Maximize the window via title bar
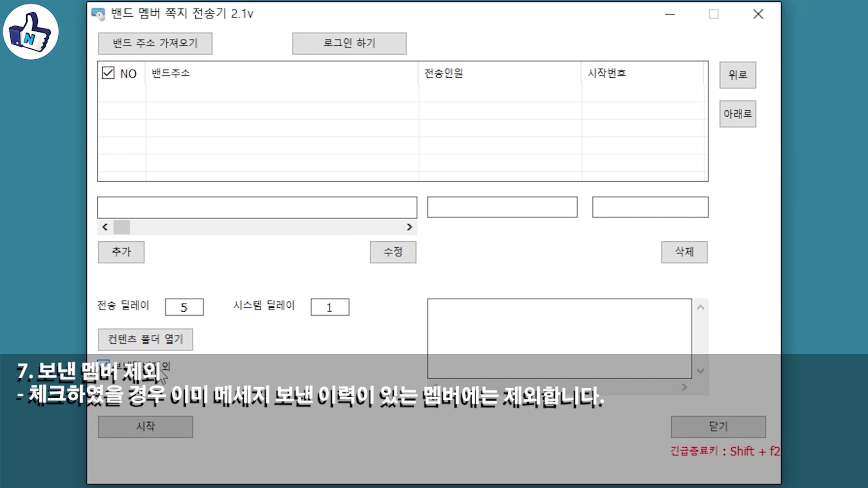This screenshot has height=488, width=868. [x=713, y=14]
